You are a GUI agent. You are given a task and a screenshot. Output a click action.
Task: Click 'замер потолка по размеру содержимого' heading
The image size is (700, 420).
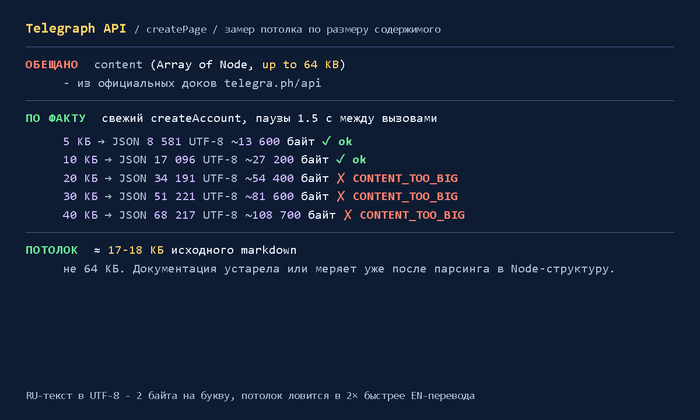(x=332, y=29)
